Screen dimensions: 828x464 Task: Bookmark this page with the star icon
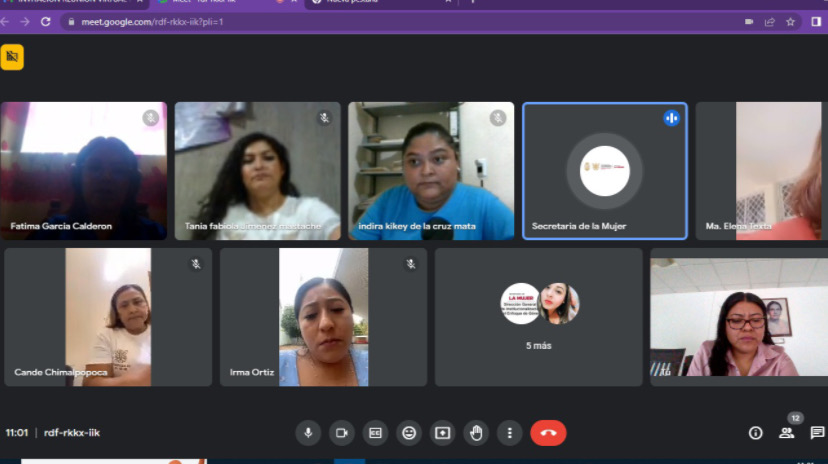pyautogui.click(x=790, y=21)
